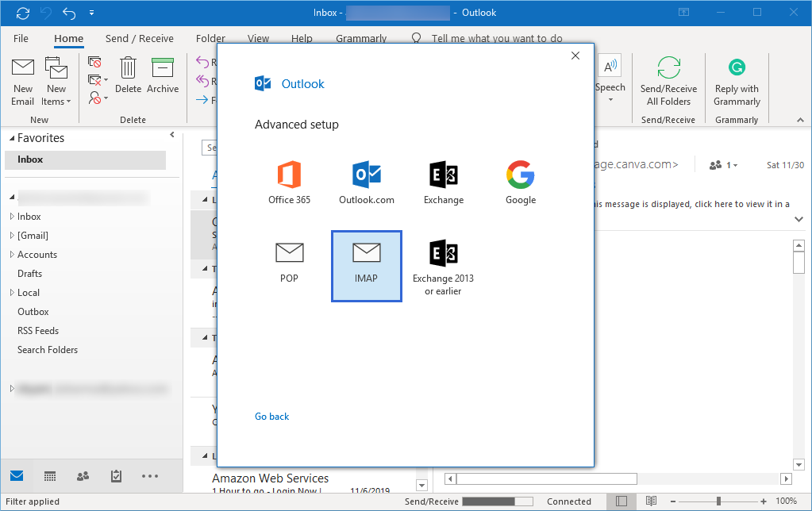This screenshot has height=511, width=812.
Task: Click the Ignore conversation icon
Action: pos(94,62)
